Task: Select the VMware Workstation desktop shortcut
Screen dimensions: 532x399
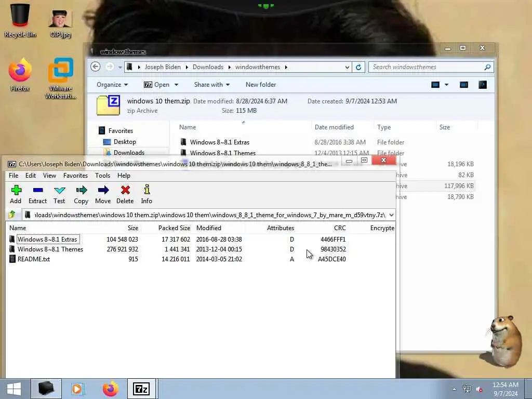Action: (61, 78)
